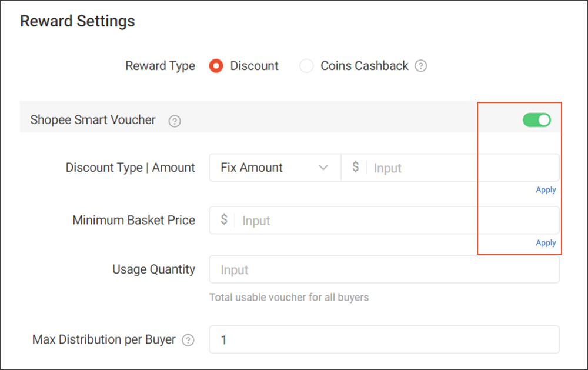Expand the discount type options list
The width and height of the screenshot is (588, 370).
(x=275, y=168)
